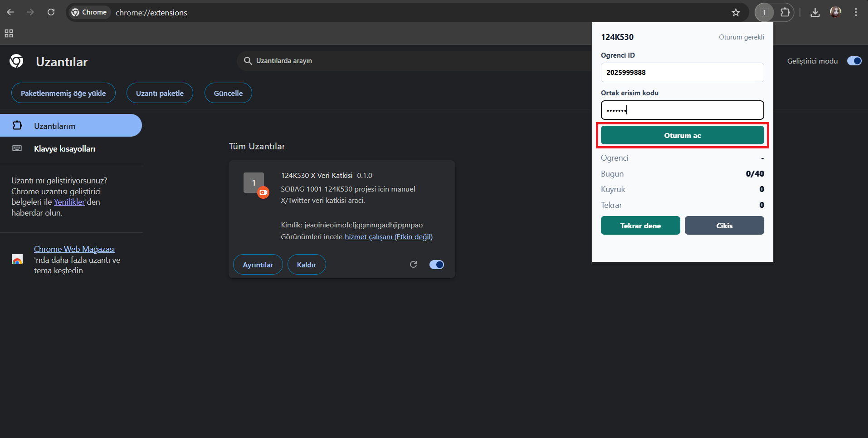Click the Chrome logo next to Uzantılar
The height and width of the screenshot is (438, 868).
(x=16, y=61)
